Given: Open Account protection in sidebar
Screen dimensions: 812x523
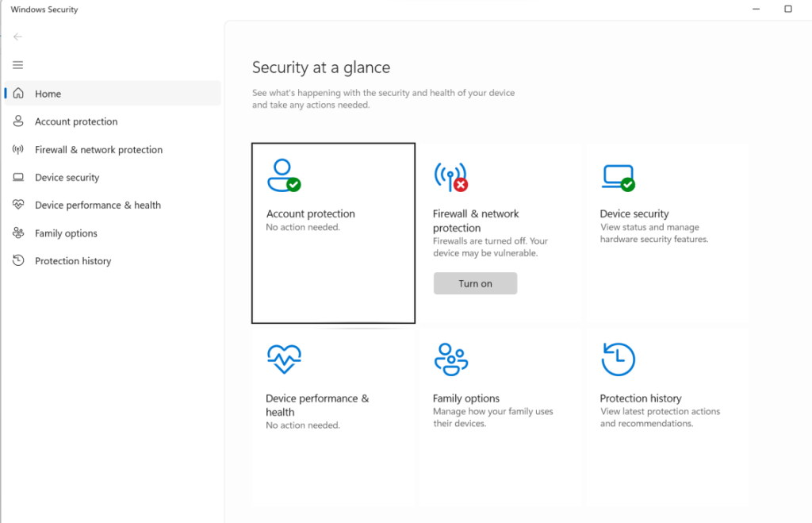Looking at the screenshot, I should pyautogui.click(x=76, y=121).
